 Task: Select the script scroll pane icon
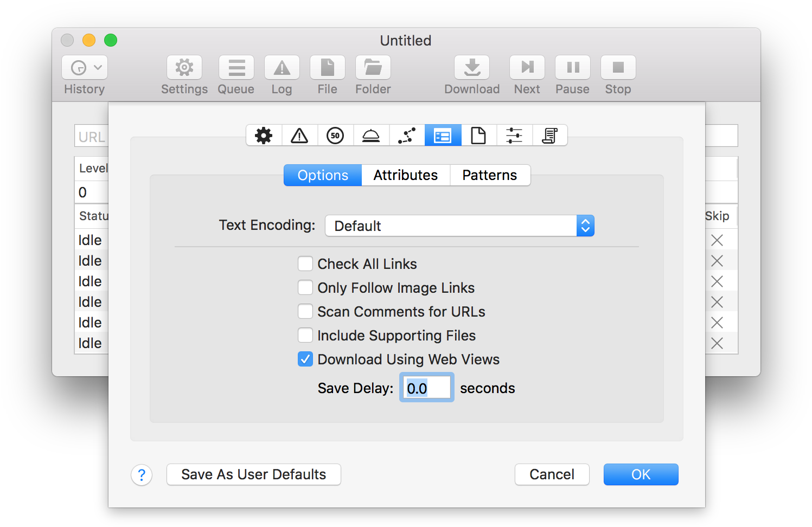(x=550, y=136)
